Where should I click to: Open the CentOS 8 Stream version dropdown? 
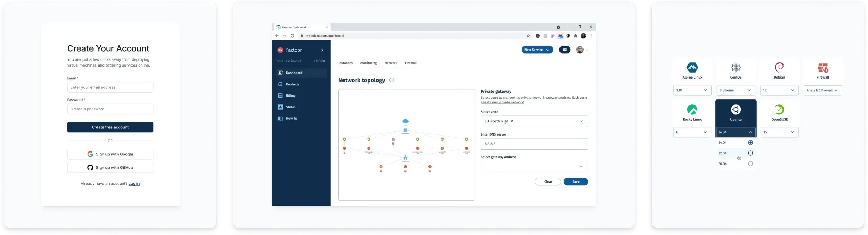point(735,90)
